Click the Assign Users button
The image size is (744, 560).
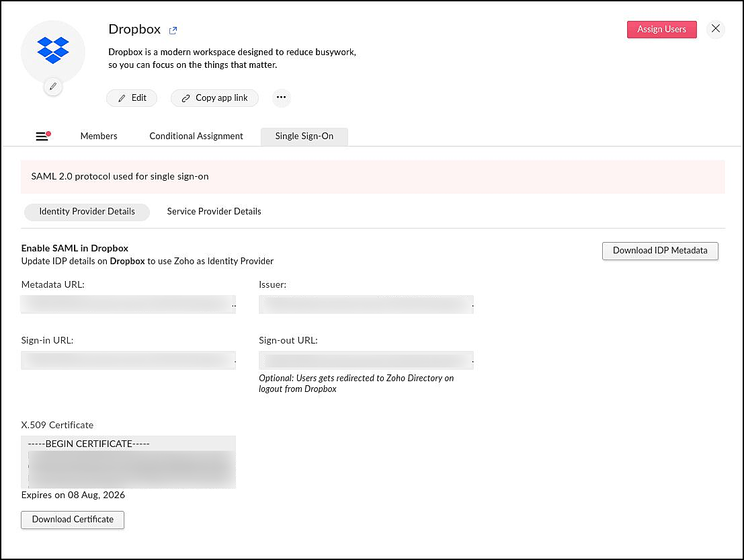click(661, 30)
